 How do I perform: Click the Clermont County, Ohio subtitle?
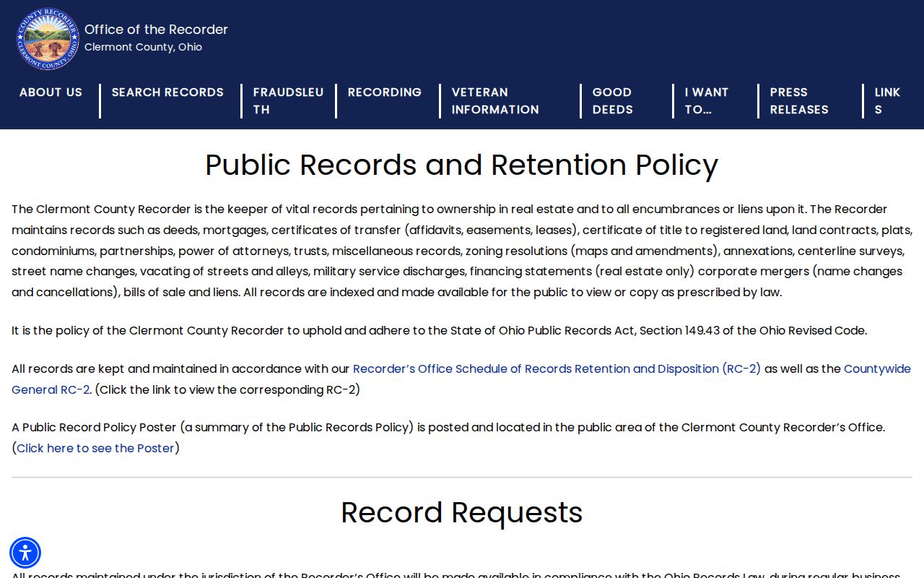(x=143, y=47)
